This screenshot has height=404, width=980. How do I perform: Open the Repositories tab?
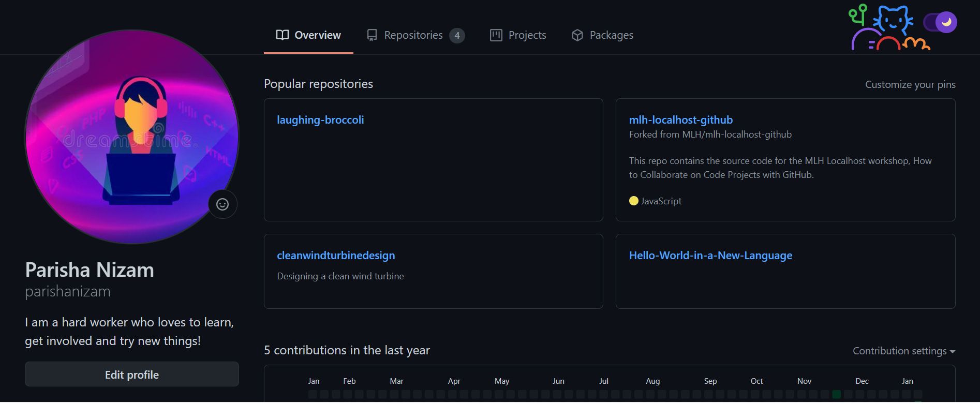[x=413, y=35]
